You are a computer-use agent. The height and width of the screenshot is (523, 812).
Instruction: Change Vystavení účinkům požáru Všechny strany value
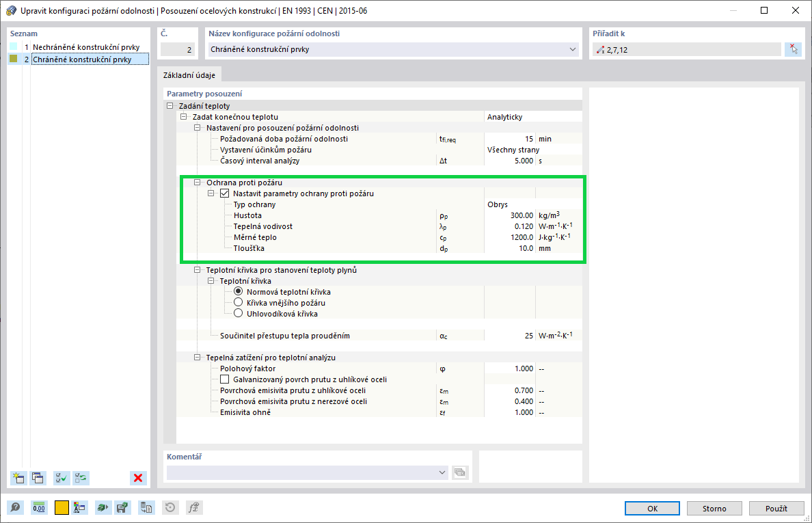(x=533, y=150)
